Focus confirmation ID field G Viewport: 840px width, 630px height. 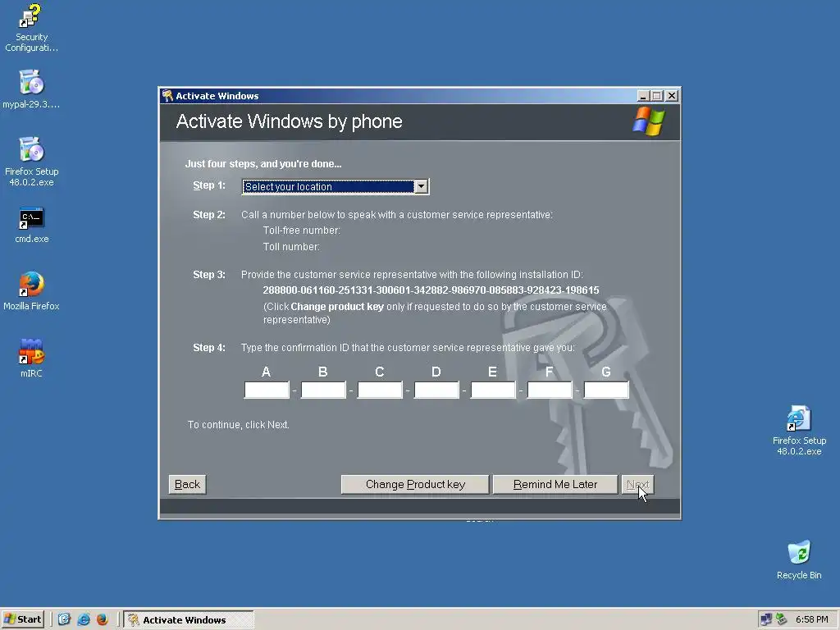pyautogui.click(x=606, y=390)
